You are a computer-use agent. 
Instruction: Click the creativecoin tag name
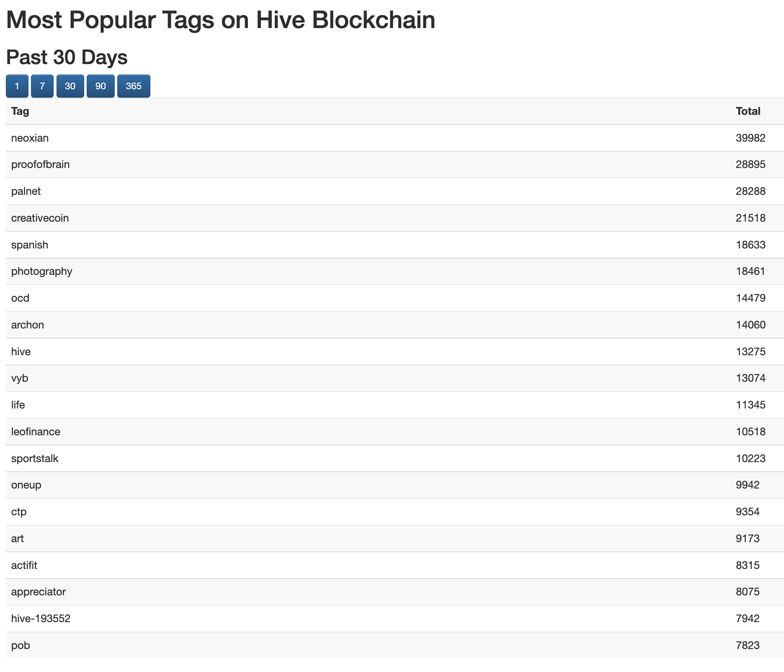pos(40,218)
